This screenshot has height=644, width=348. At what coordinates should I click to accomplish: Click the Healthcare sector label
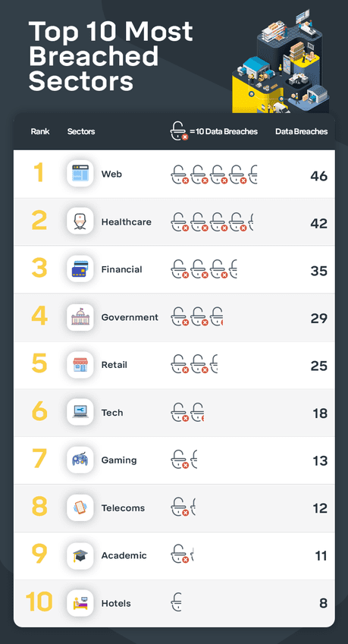pos(127,221)
